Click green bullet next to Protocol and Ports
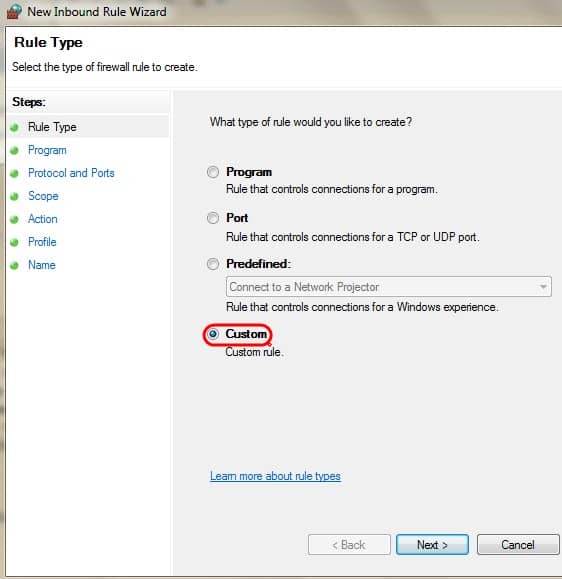The height and width of the screenshot is (579, 562). 14,174
